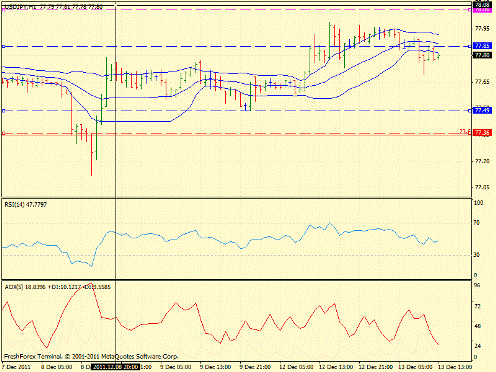
Task: Select the blue 77.85 price label
Action: coord(482,46)
